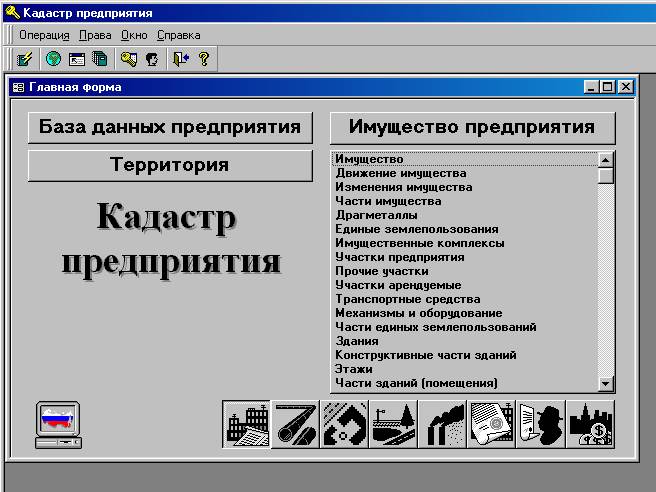656x492 pixels.
Task: Select Конструктивные части зданий in the list
Action: click(465, 355)
